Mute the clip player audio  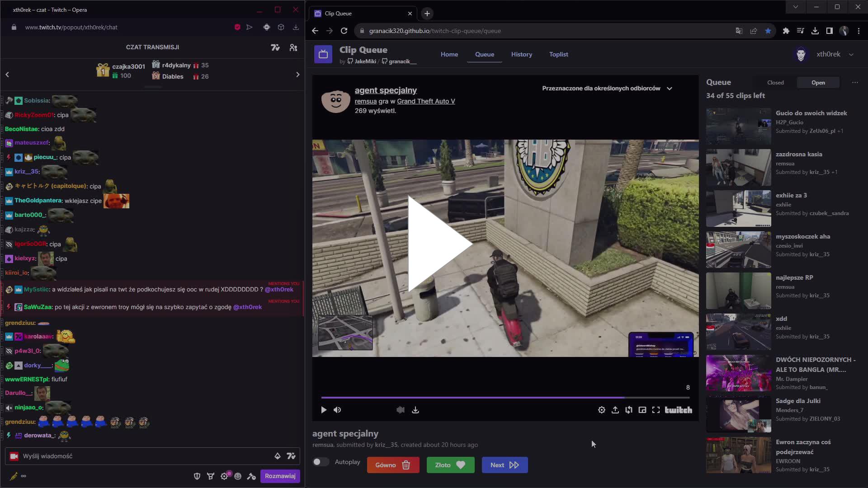(337, 410)
